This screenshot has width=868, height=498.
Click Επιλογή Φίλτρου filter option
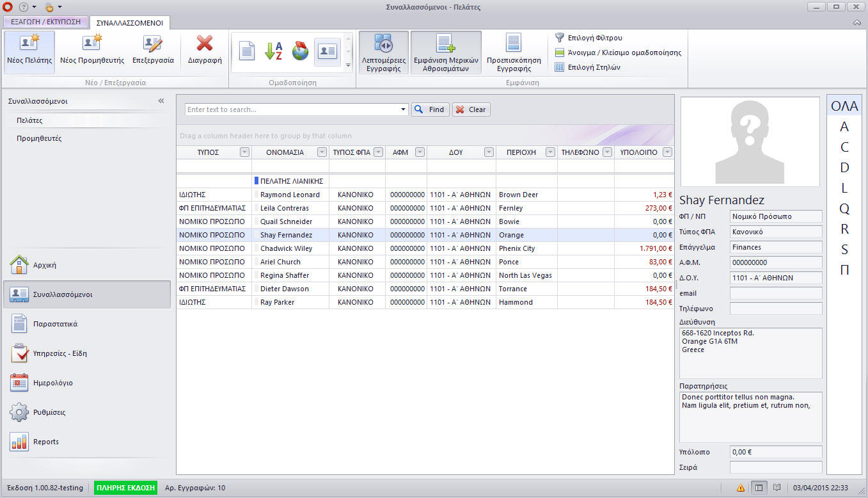pos(588,38)
